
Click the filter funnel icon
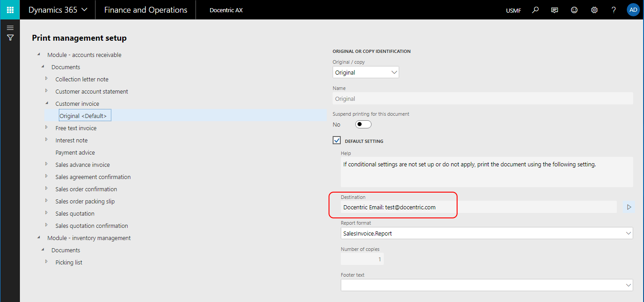tap(10, 38)
